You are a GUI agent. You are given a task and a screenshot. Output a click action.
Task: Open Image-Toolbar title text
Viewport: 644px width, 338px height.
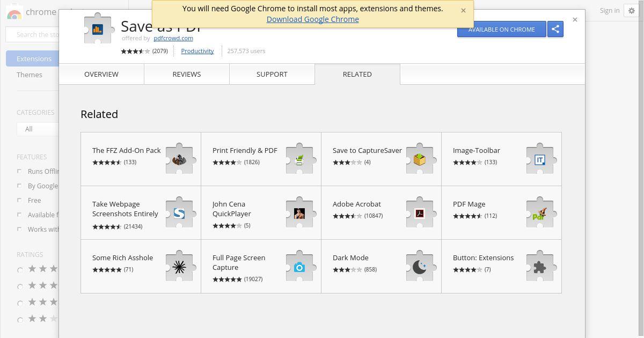(x=477, y=150)
